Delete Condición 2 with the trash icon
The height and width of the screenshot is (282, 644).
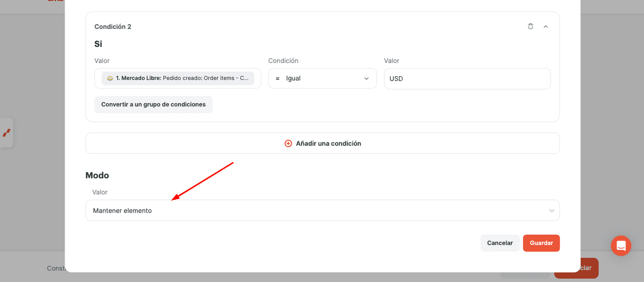[530, 26]
